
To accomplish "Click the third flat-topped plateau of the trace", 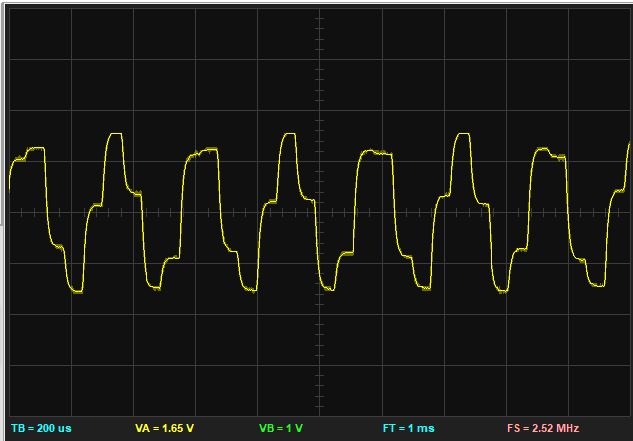I will [x=375, y=153].
